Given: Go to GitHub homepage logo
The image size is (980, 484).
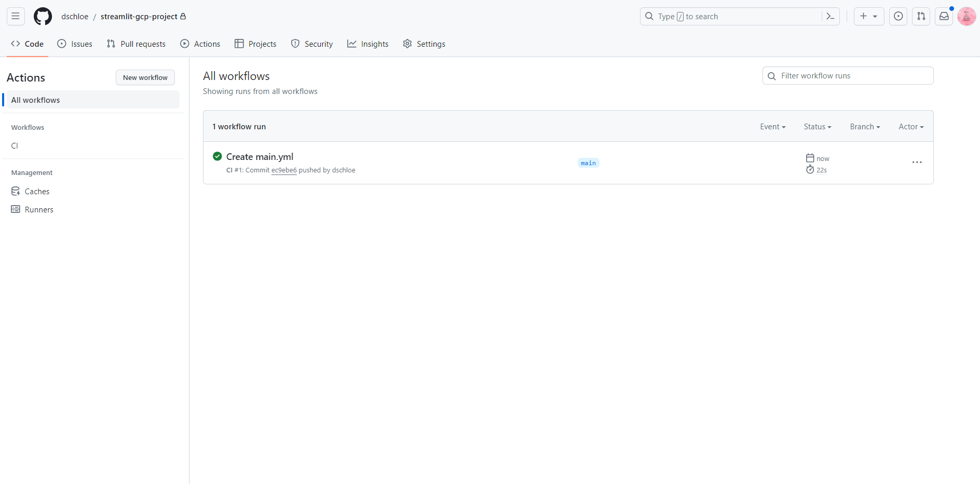Looking at the screenshot, I should click(x=43, y=16).
